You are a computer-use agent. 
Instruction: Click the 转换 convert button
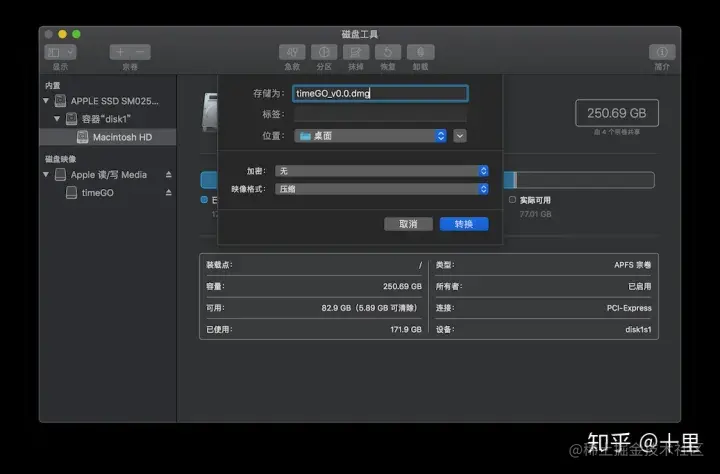464,224
